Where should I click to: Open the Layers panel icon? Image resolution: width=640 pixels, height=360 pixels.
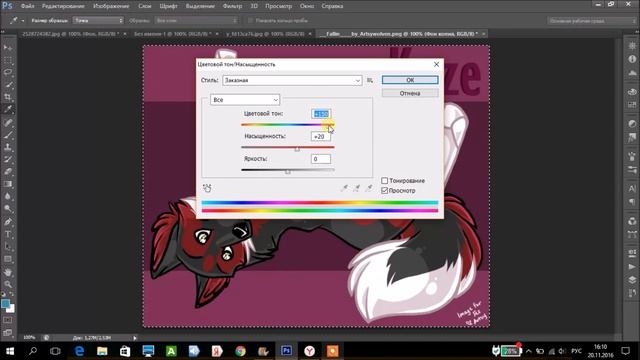(632, 280)
